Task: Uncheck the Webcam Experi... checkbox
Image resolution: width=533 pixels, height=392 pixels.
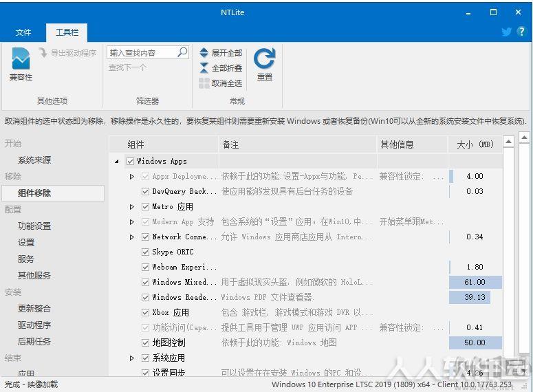Action: pyautogui.click(x=145, y=268)
